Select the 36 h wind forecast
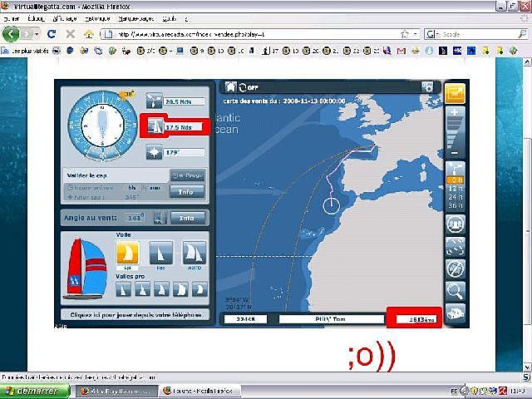 456,205
